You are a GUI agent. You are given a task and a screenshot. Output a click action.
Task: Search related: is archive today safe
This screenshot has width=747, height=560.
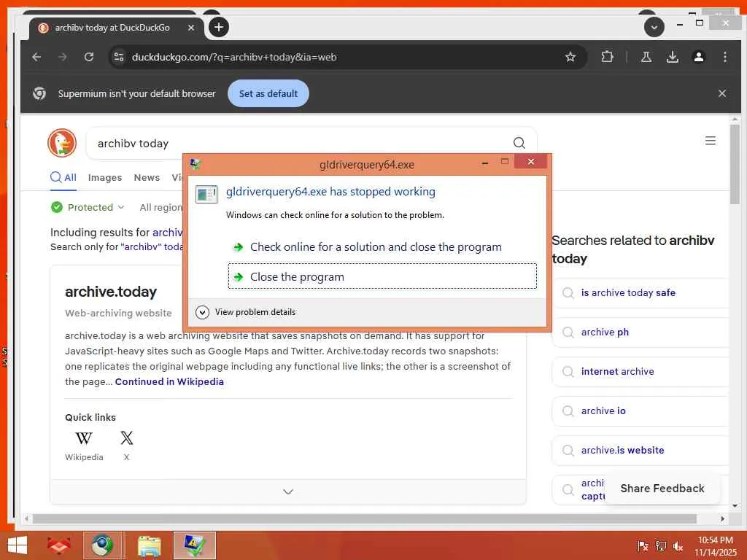coord(640,293)
